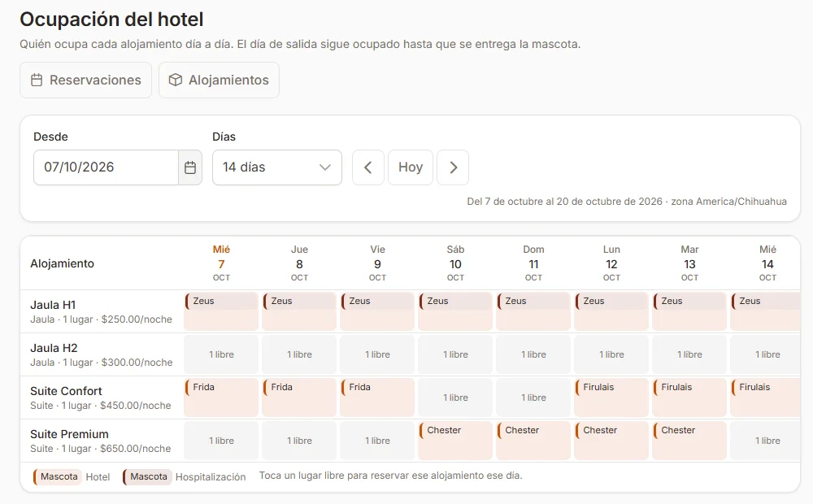Screen dimensions: 813x504
Task: Select the Jaula H2 accommodation row label
Action: click(x=101, y=354)
